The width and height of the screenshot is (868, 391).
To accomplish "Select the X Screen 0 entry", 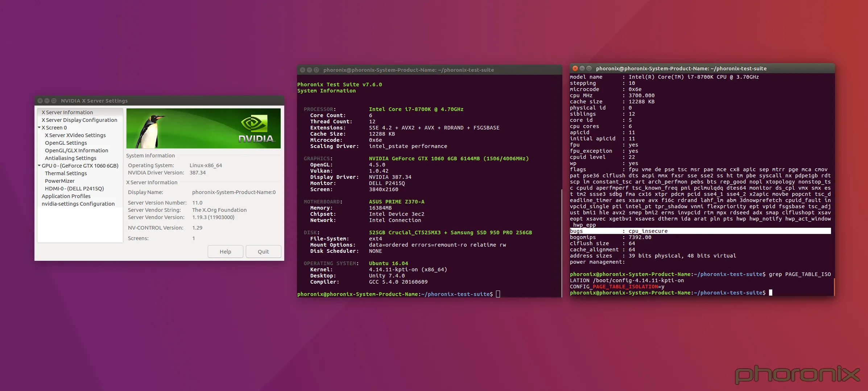I will click(x=54, y=128).
